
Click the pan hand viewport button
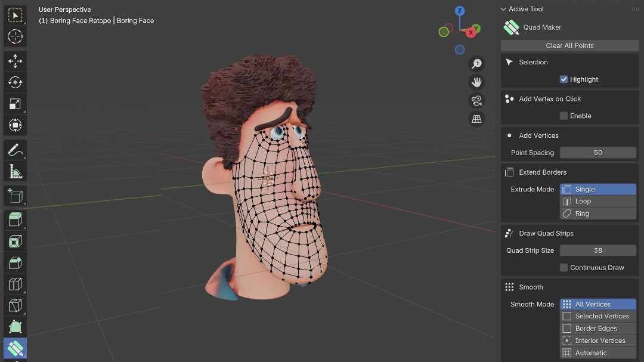[x=476, y=82]
